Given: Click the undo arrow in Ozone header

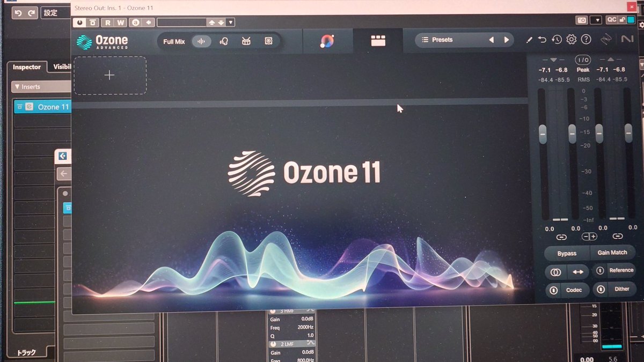Looking at the screenshot, I should [x=542, y=40].
